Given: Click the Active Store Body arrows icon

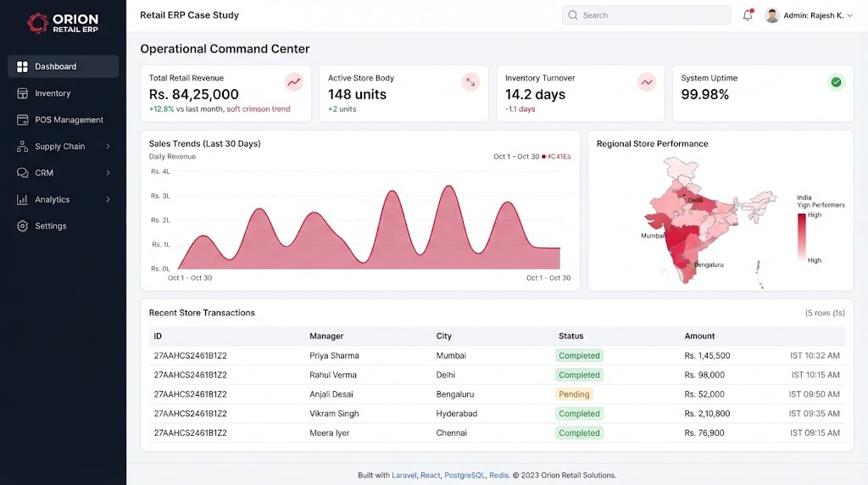Looking at the screenshot, I should tap(470, 82).
